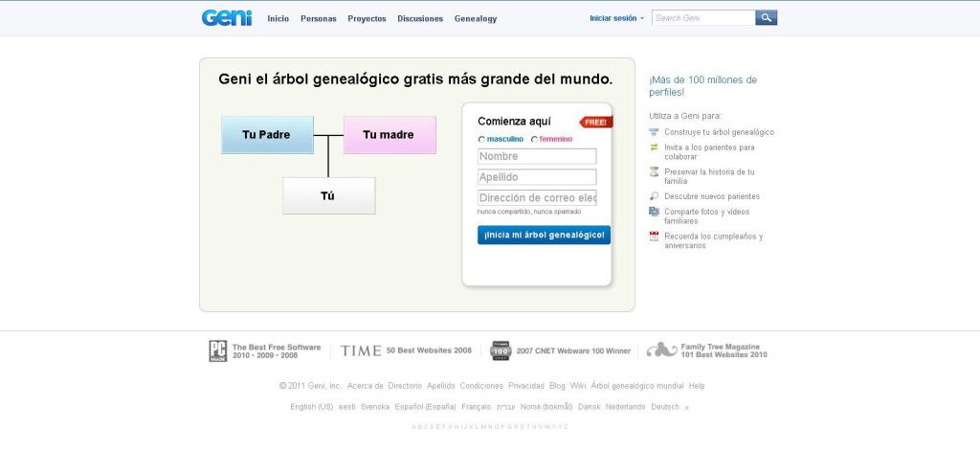This screenshot has width=980, height=451.
Task: Open the ¡Más de 100 millones de perfiles! link
Action: 702,85
